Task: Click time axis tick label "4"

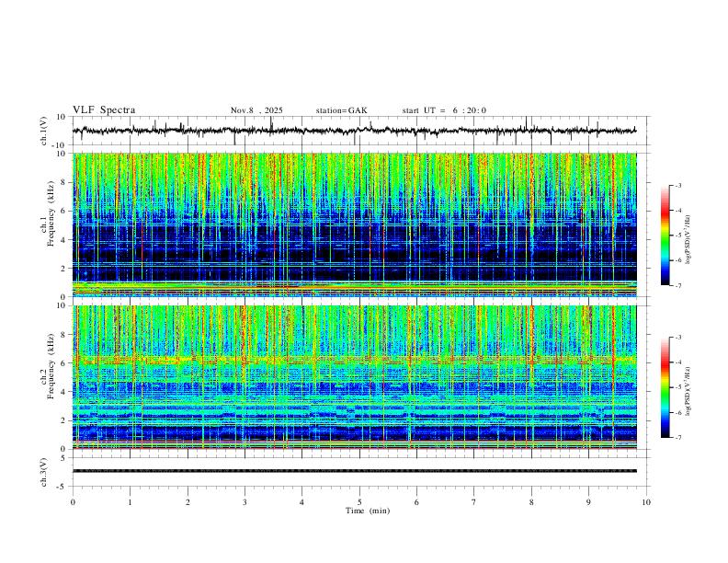Action: (x=302, y=502)
